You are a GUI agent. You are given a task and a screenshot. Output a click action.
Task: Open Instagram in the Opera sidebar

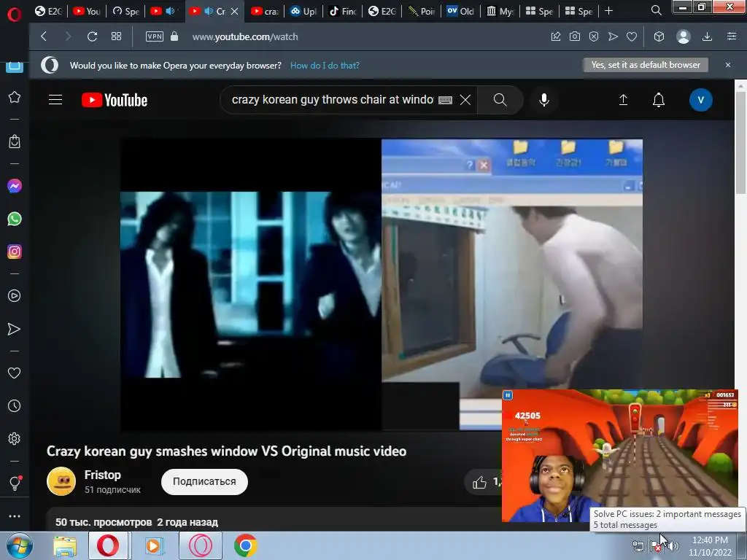click(x=15, y=252)
